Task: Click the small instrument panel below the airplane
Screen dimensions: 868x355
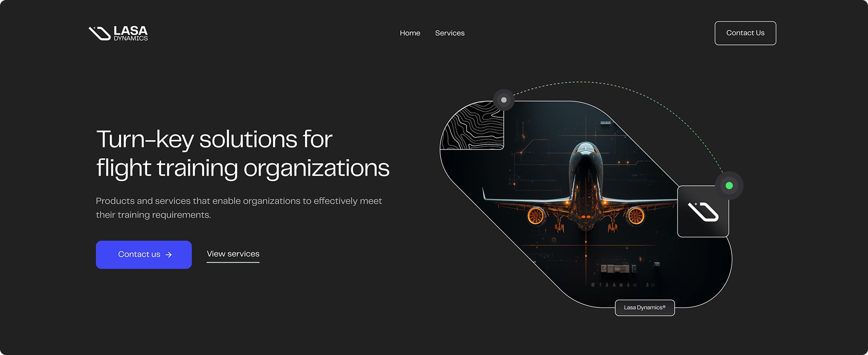Action: (615, 268)
